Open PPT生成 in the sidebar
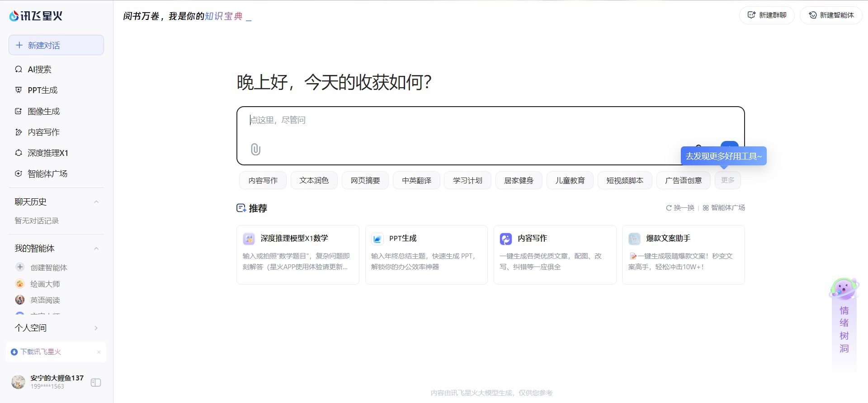 42,90
